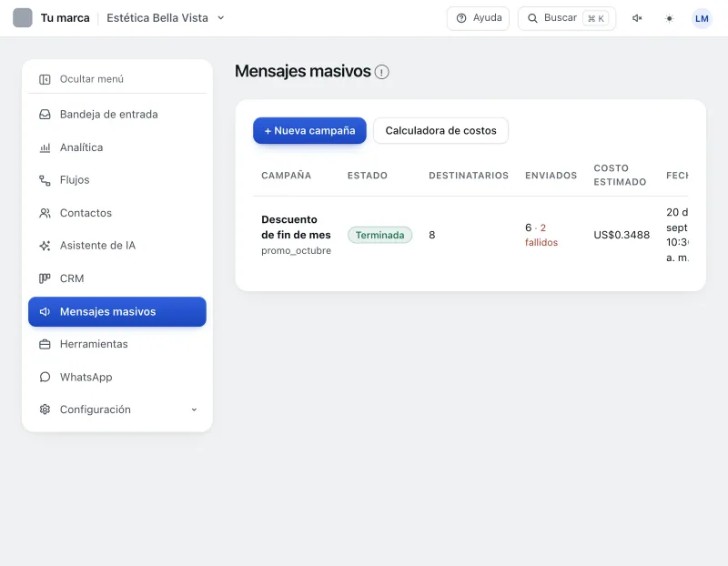Screen dimensions: 728x566
Task: Click the CRM kanban board icon
Action: (x=45, y=278)
